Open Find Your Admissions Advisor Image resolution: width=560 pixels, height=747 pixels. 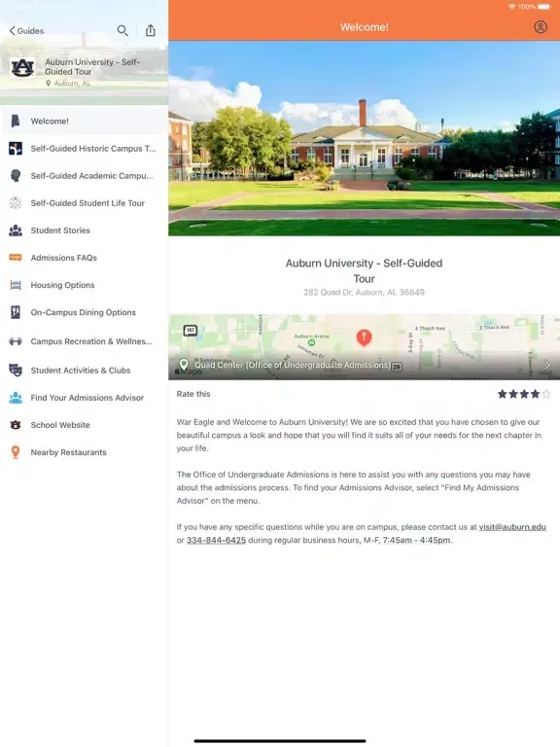point(85,398)
